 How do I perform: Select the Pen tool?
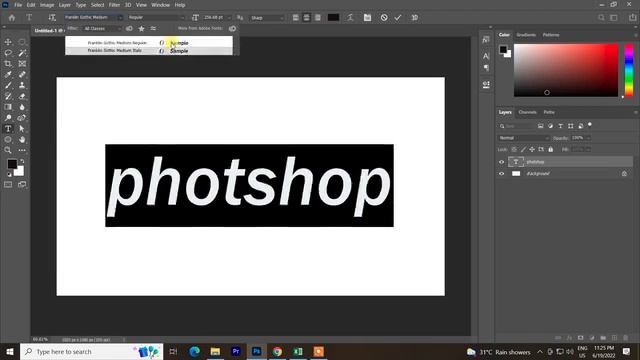22,118
